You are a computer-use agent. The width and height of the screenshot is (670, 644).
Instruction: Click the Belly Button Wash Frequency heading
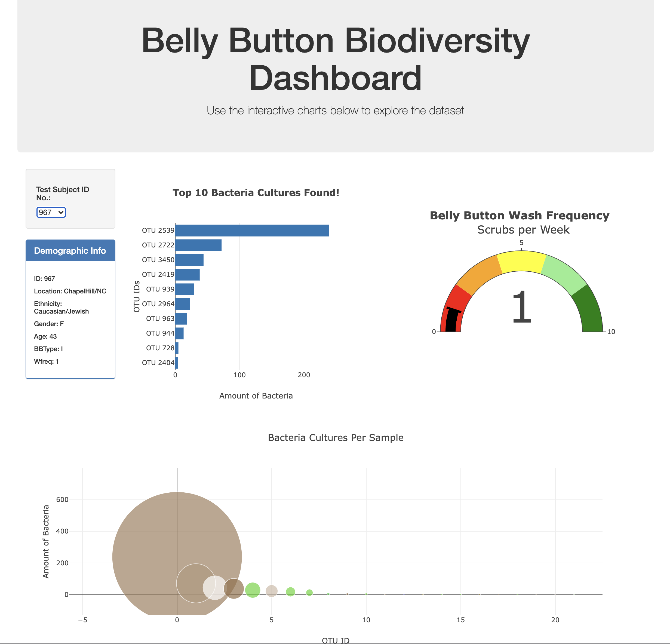click(520, 215)
